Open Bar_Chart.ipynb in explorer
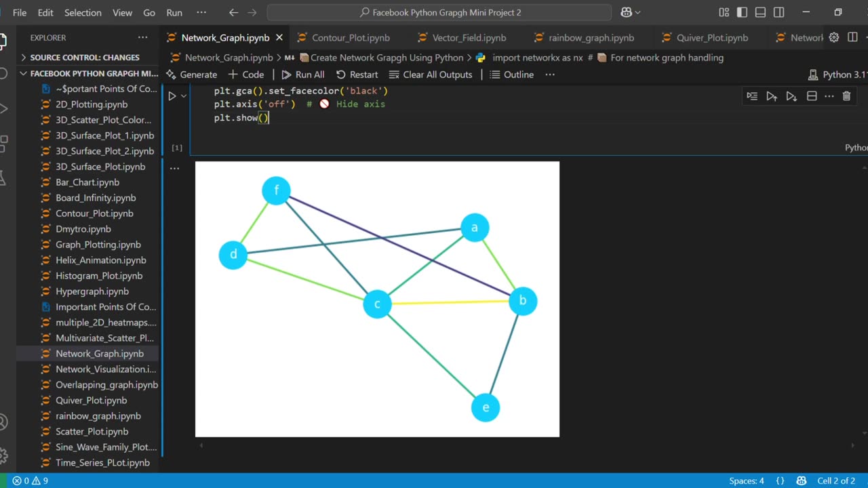 point(87,182)
